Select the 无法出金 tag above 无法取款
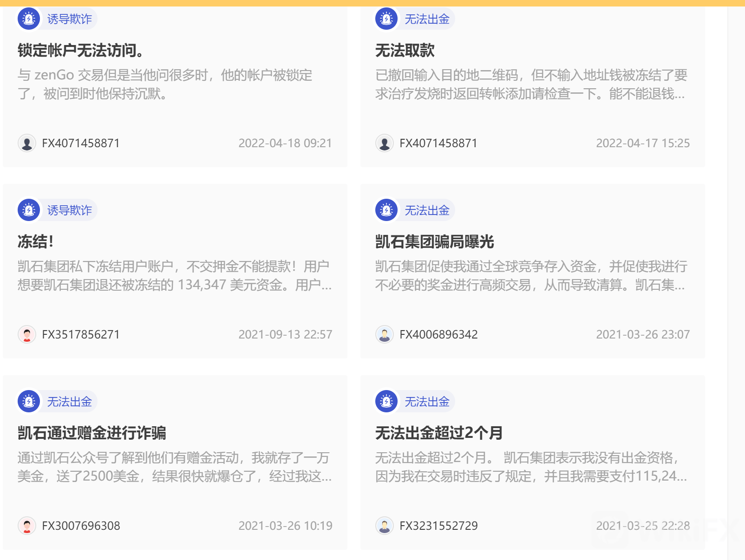The width and height of the screenshot is (745, 560). tap(427, 19)
